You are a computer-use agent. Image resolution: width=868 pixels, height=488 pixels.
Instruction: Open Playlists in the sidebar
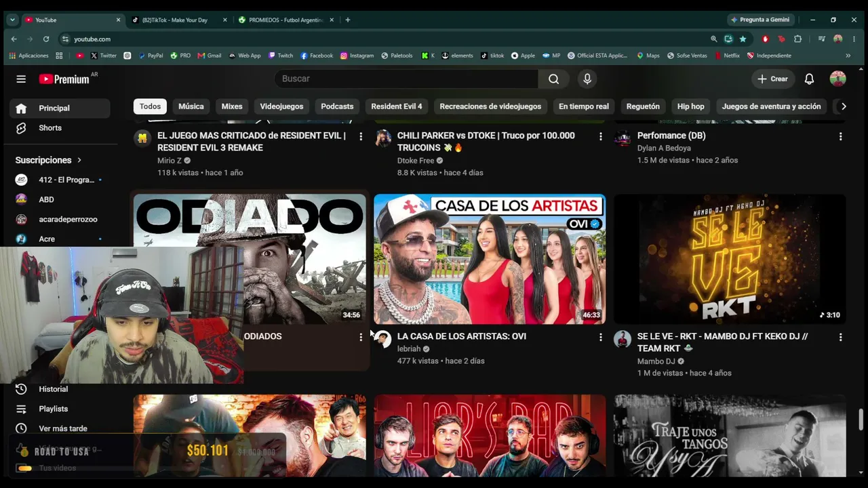pos(60,409)
